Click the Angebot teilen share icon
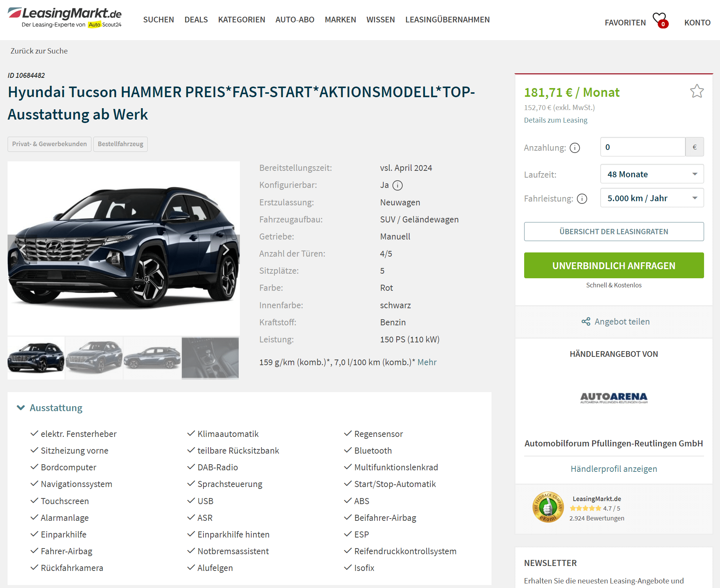Viewport: 720px width, 588px height. point(586,322)
